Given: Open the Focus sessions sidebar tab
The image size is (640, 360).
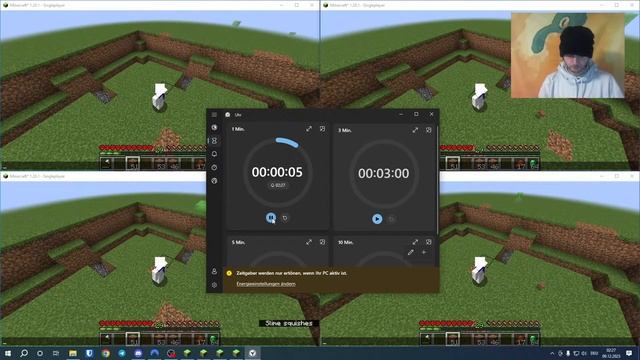Looking at the screenshot, I should click(x=214, y=127).
